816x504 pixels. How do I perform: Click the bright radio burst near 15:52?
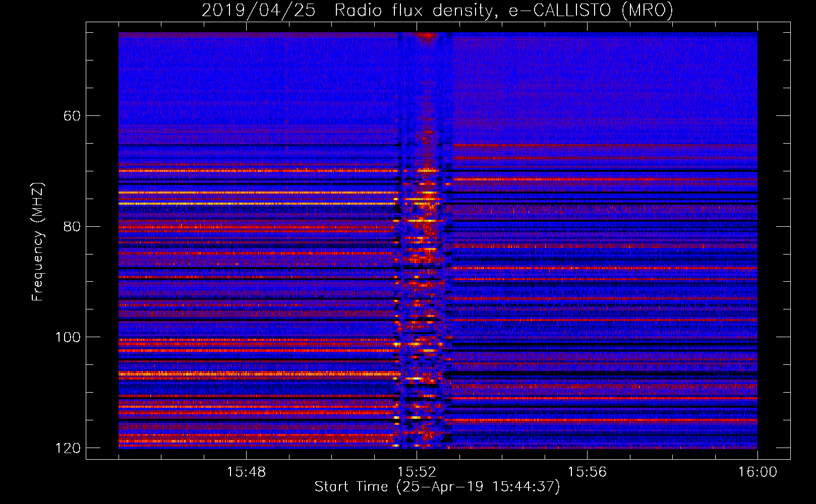point(423,240)
